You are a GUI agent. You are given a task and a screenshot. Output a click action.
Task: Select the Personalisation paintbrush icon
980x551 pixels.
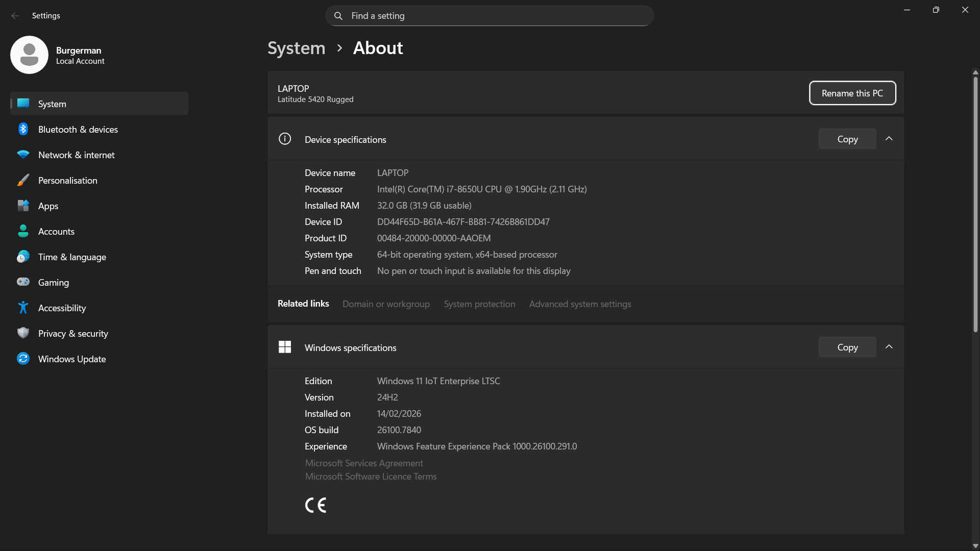(23, 180)
